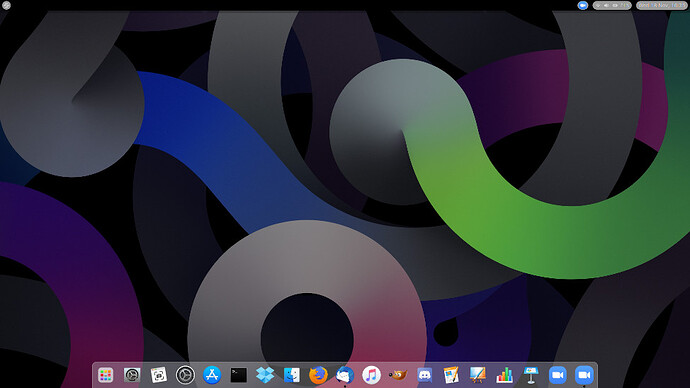Image resolution: width=690 pixels, height=388 pixels.
Task: Open the round menu icon at top-left corner
Action: pos(6,6)
